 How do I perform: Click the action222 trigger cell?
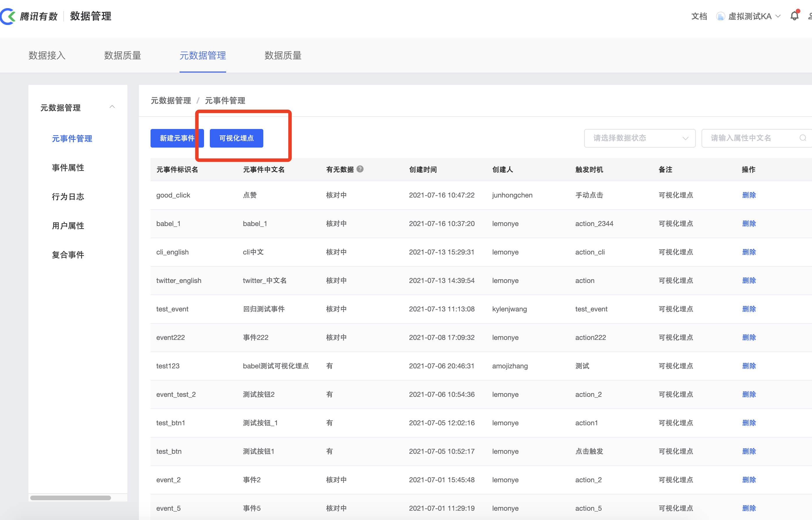[x=591, y=337]
